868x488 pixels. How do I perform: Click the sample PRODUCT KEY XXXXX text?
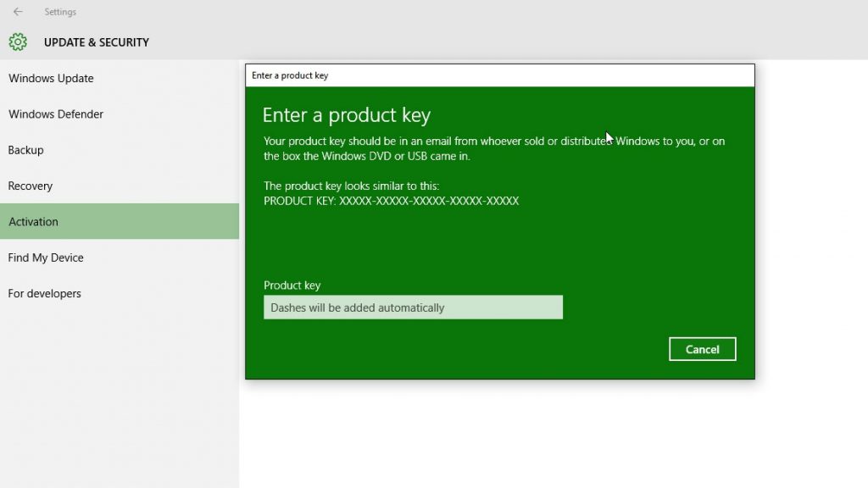coord(391,201)
